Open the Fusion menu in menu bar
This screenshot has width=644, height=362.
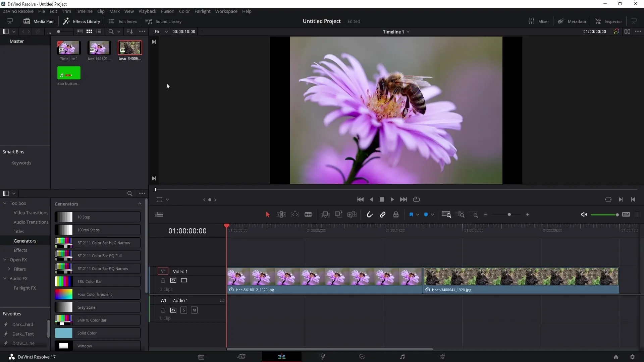(x=168, y=11)
